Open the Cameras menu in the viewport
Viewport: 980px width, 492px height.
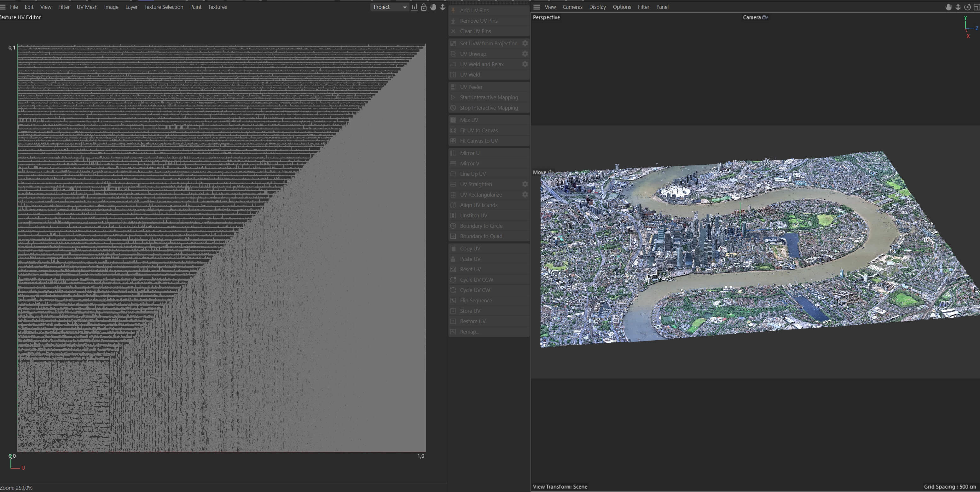[x=572, y=7]
